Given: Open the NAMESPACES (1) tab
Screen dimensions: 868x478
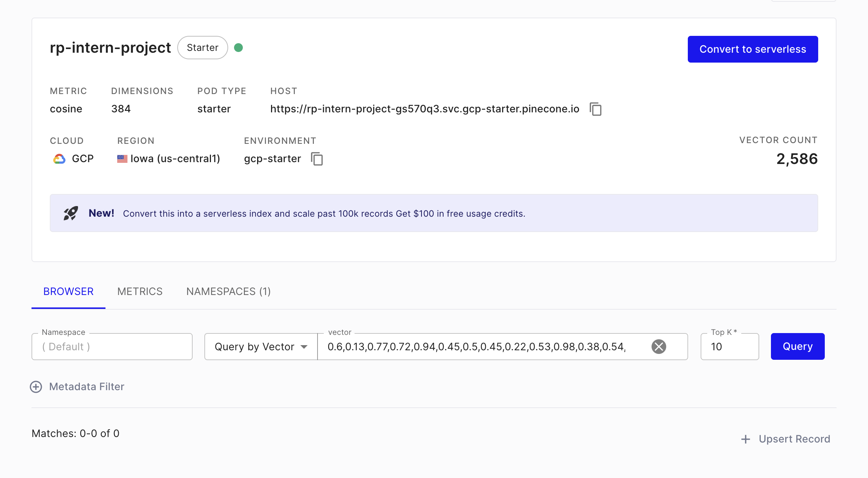Looking at the screenshot, I should pos(229,291).
